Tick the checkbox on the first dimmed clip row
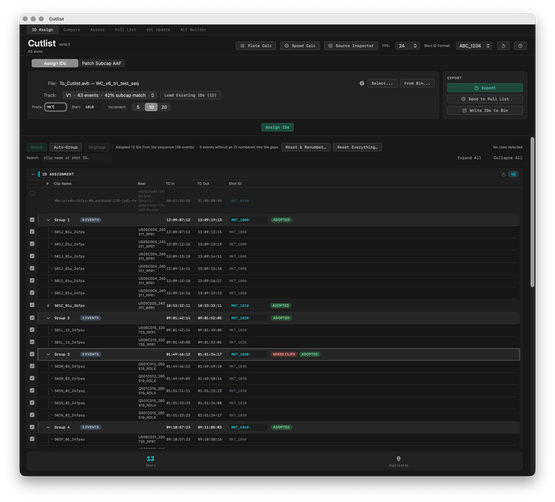Image resolution: width=555 pixels, height=502 pixels. click(32, 193)
